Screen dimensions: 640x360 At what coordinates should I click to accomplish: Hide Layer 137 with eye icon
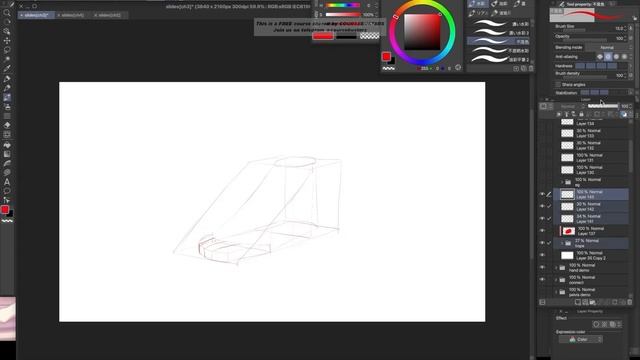(542, 231)
